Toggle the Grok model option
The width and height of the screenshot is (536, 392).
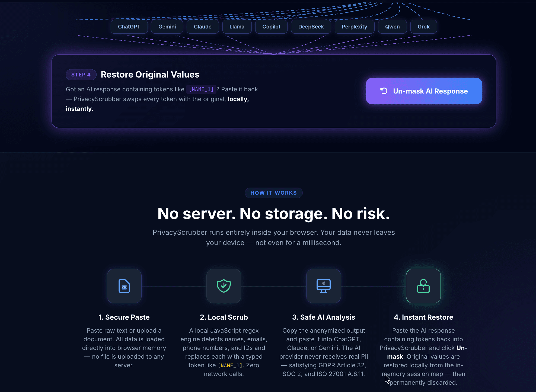[x=423, y=27]
